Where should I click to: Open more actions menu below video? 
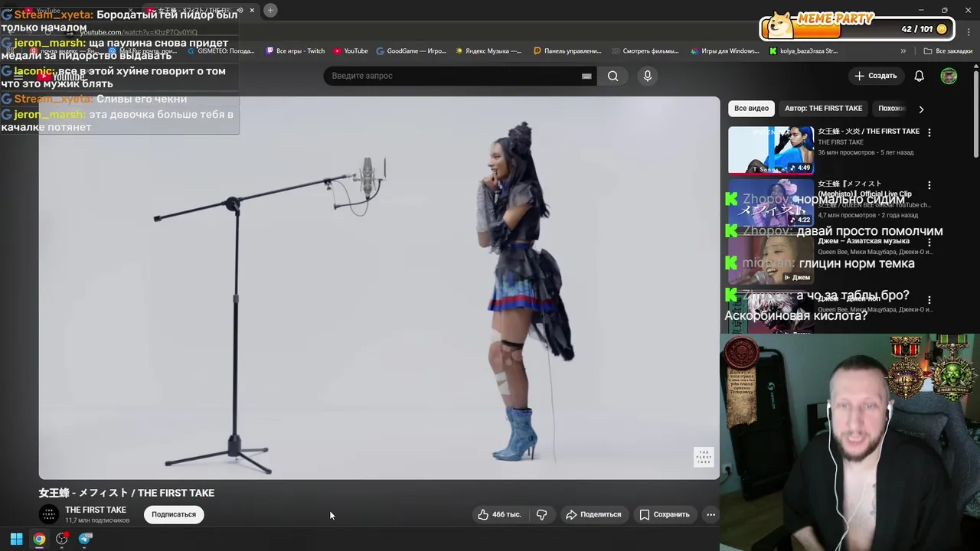[710, 514]
